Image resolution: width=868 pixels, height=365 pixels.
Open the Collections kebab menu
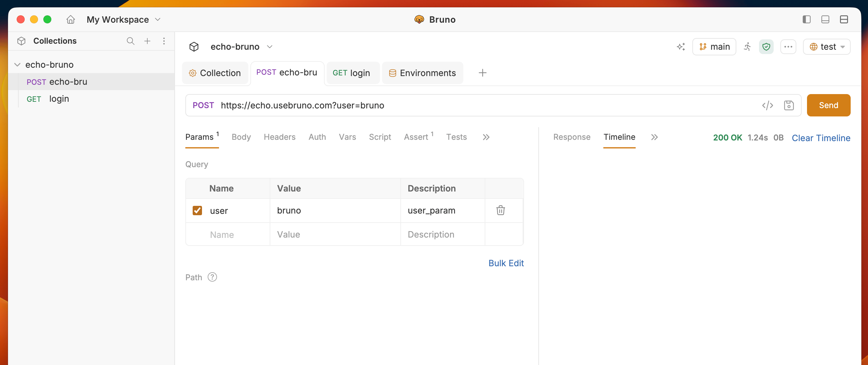[x=164, y=41]
